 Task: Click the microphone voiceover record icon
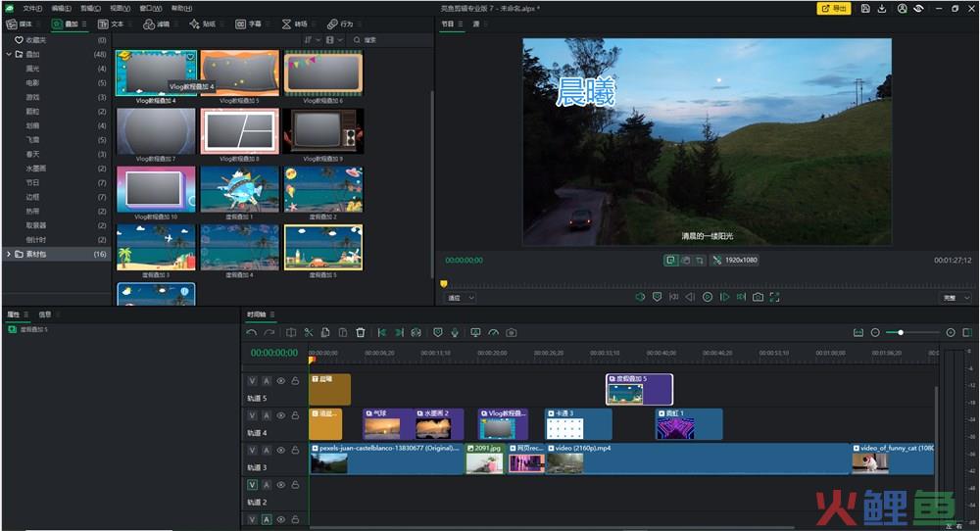[x=454, y=333]
